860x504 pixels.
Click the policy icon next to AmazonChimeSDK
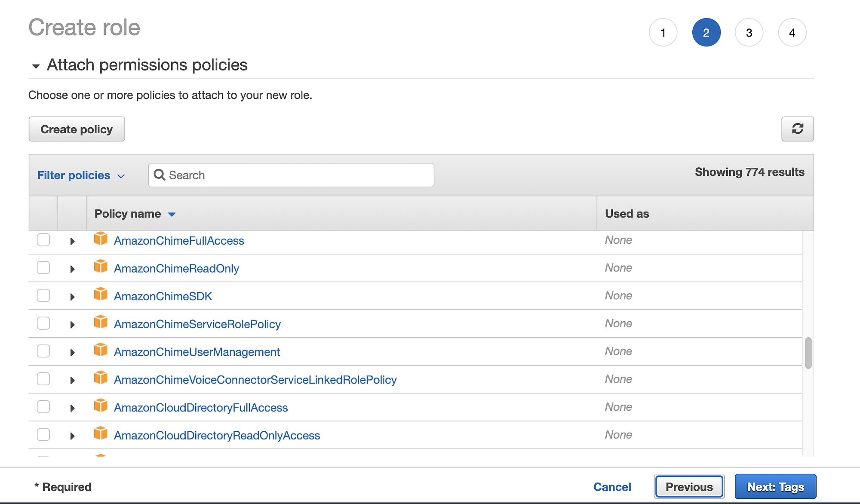[101, 295]
